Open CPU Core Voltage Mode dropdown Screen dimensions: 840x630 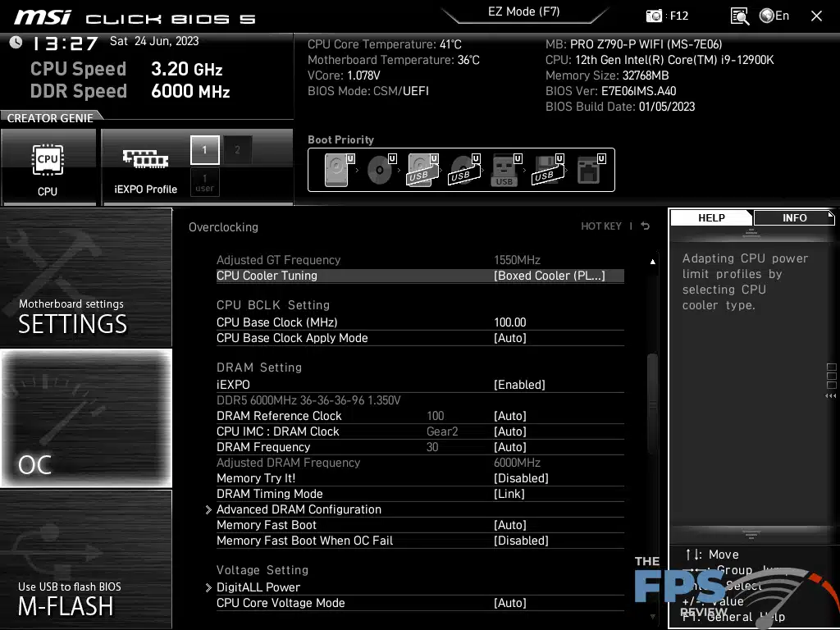click(510, 603)
